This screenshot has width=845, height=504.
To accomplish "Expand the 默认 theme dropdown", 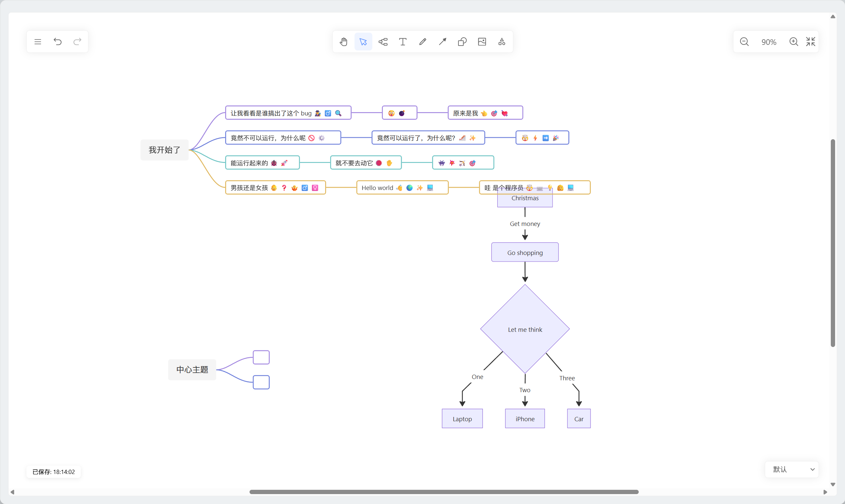I will [x=792, y=469].
